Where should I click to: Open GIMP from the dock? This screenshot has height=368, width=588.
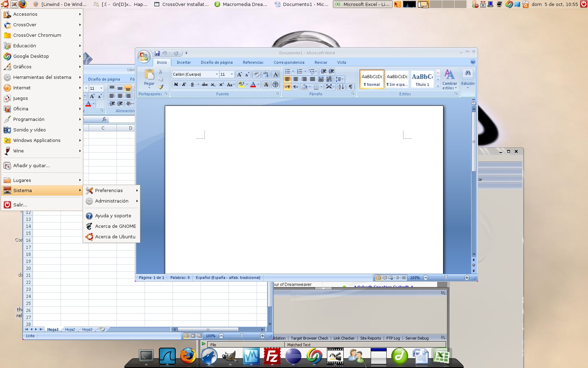click(230, 357)
